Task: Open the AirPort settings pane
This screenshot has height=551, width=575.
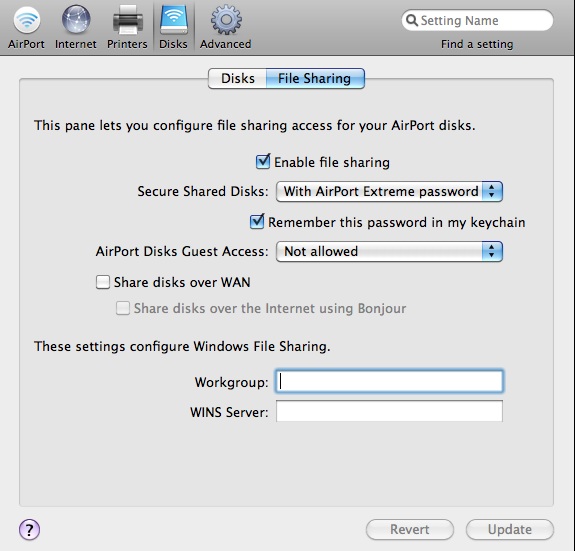Action: pyautogui.click(x=26, y=27)
